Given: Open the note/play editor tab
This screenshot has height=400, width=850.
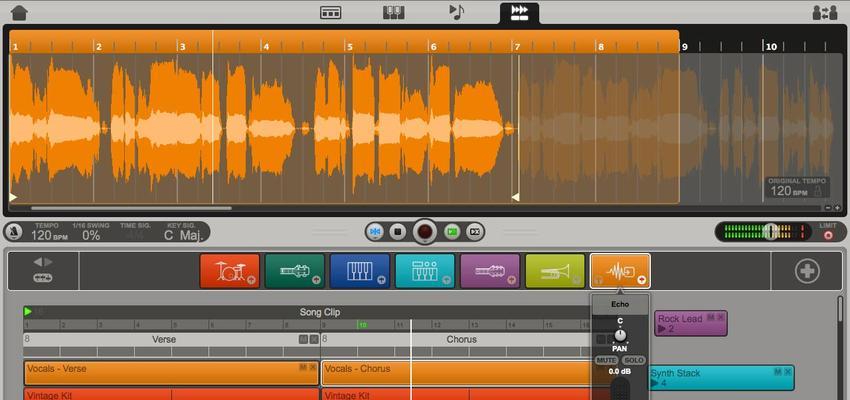Looking at the screenshot, I should (456, 12).
